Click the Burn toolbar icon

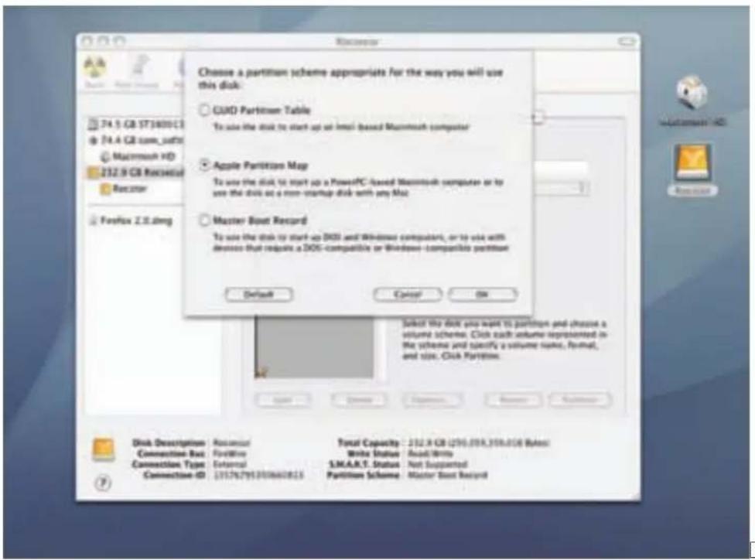(x=95, y=67)
